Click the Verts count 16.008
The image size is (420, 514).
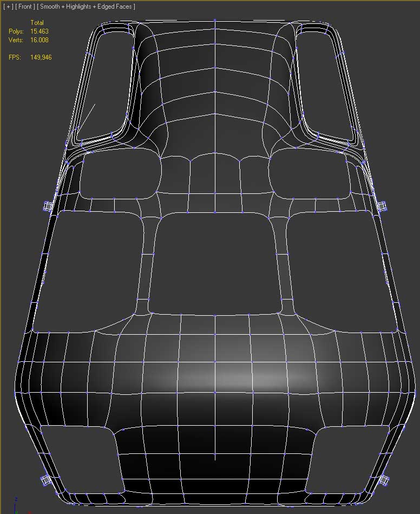tap(40, 40)
